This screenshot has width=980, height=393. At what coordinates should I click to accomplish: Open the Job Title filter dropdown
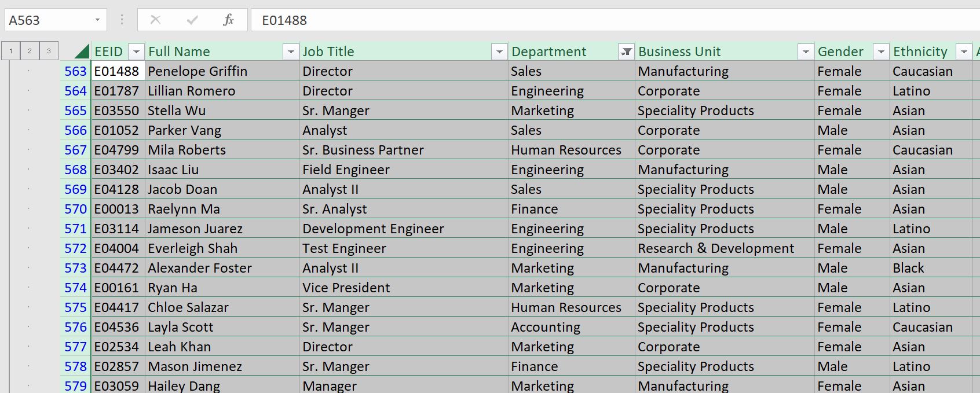[x=499, y=52]
